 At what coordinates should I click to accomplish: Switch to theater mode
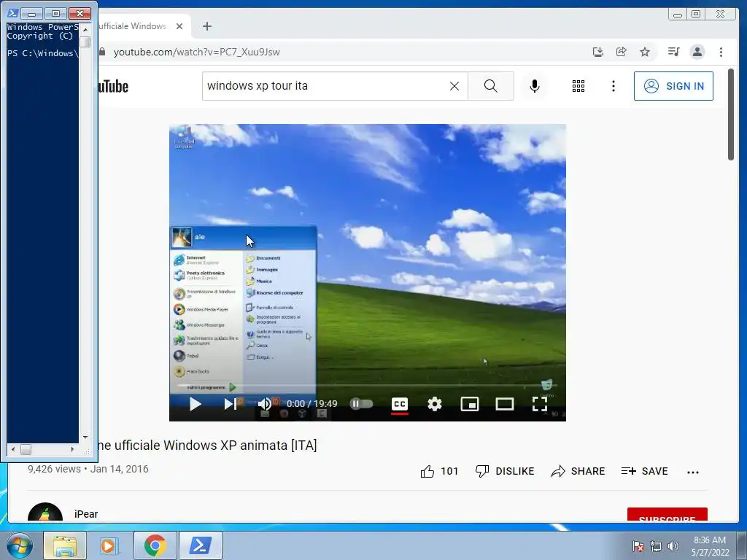pyautogui.click(x=505, y=404)
